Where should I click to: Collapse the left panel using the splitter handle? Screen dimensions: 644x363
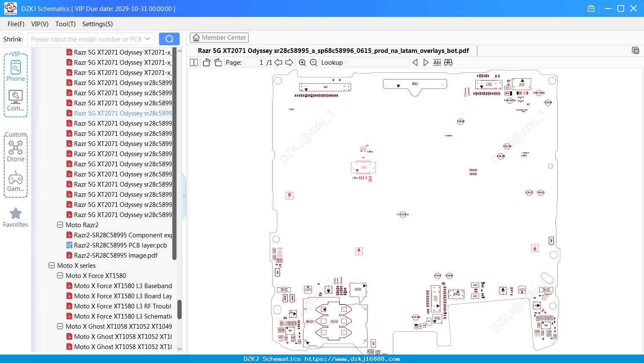click(184, 196)
